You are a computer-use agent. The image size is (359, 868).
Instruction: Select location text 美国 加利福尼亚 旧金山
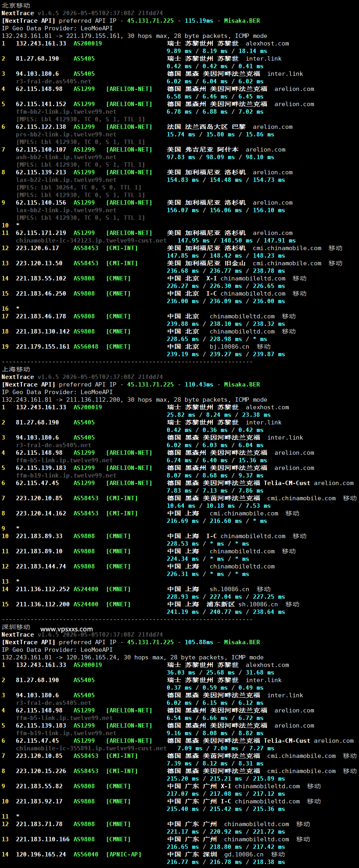pos(206,263)
